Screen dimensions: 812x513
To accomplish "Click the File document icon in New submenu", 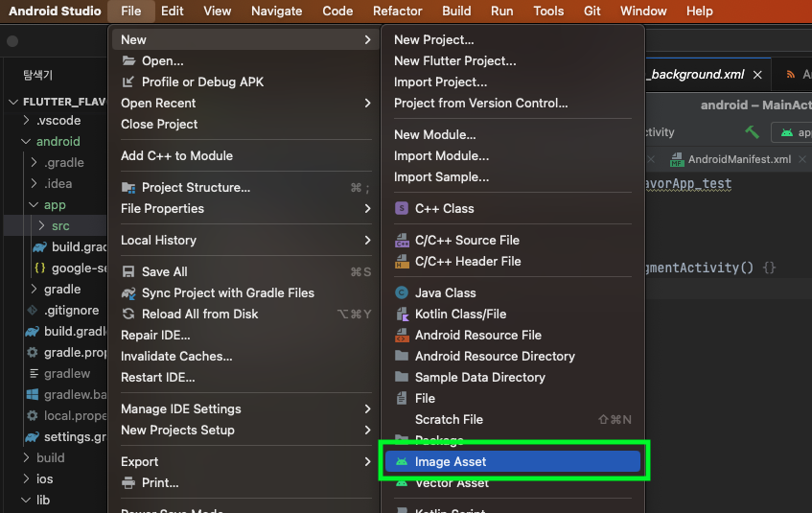I will point(402,399).
